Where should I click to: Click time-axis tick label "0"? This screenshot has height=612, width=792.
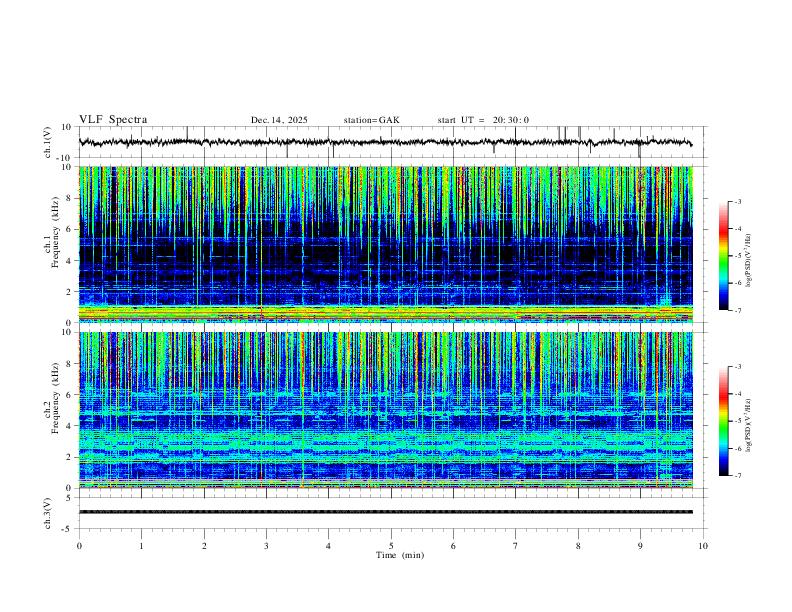coord(79,546)
